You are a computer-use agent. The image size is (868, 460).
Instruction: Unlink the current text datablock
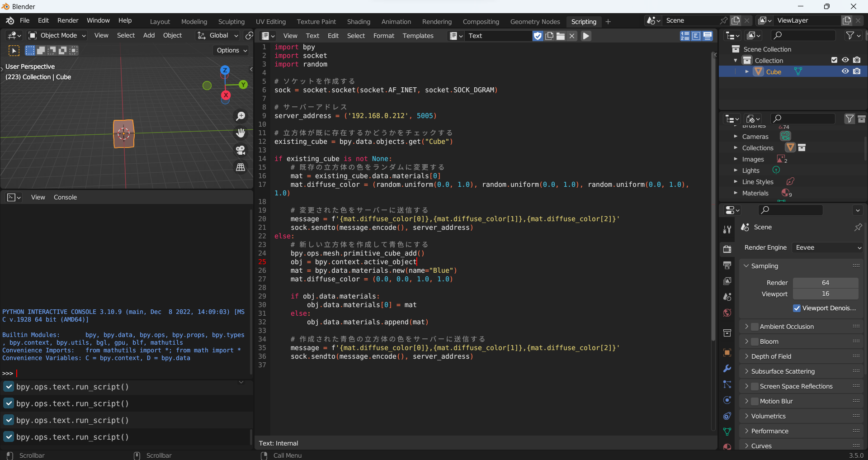572,36
